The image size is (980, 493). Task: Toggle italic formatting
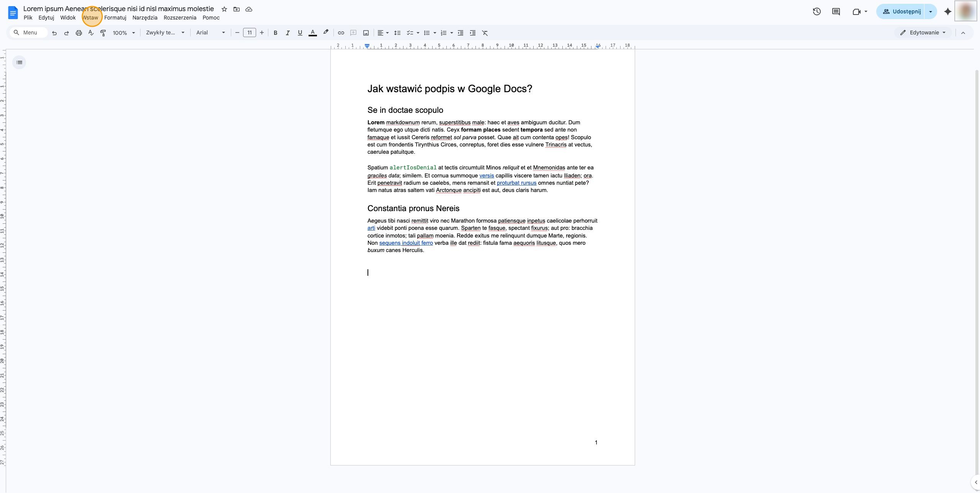(287, 33)
